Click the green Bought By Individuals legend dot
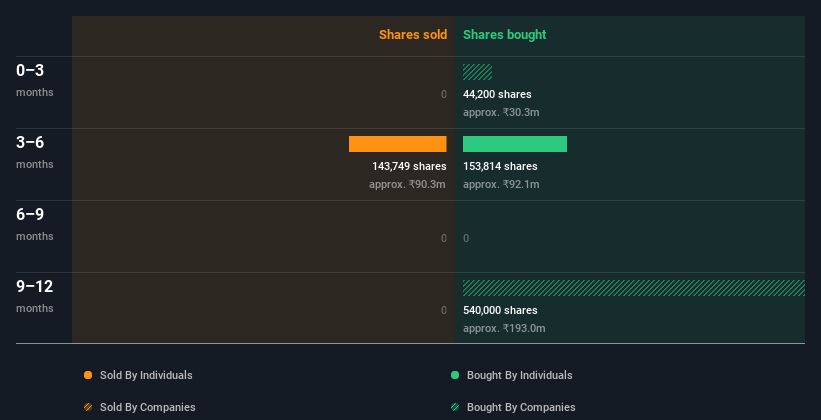Image resolution: width=821 pixels, height=420 pixels. point(455,375)
